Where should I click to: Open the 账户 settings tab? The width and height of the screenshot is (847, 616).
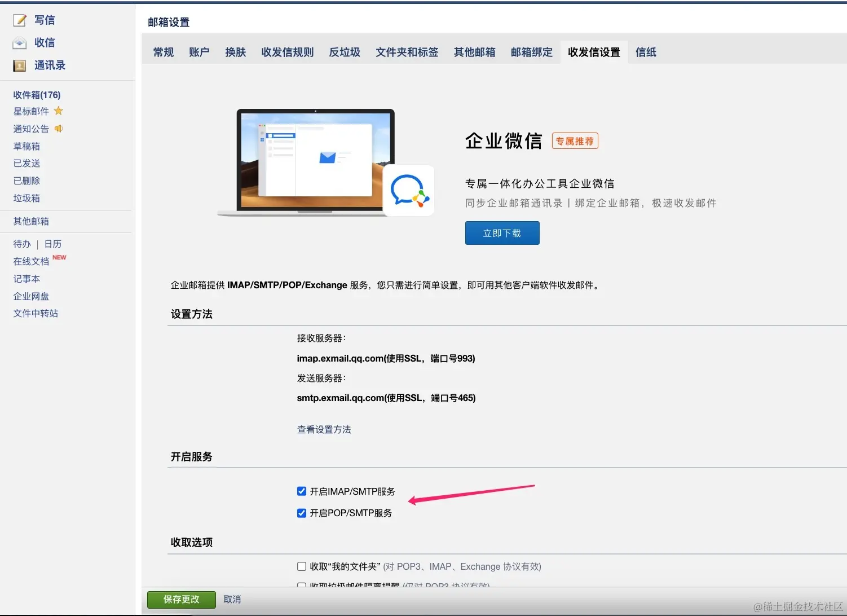[199, 52]
